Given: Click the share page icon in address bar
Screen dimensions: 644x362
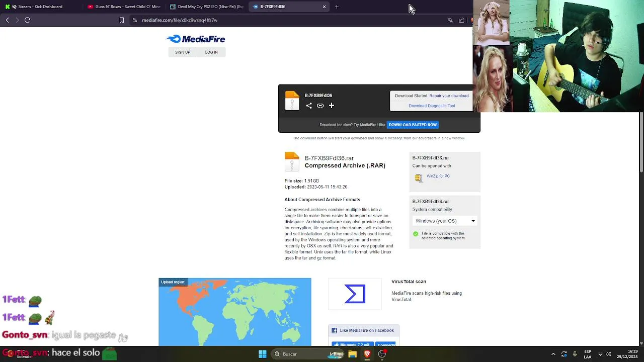Looking at the screenshot, I should [461, 20].
